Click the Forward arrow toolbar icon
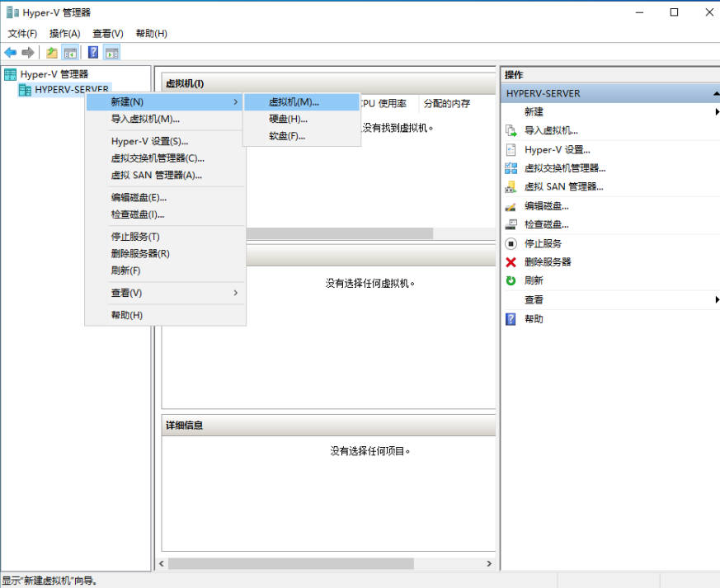Viewport: 720px width, 588px height. 28,53
